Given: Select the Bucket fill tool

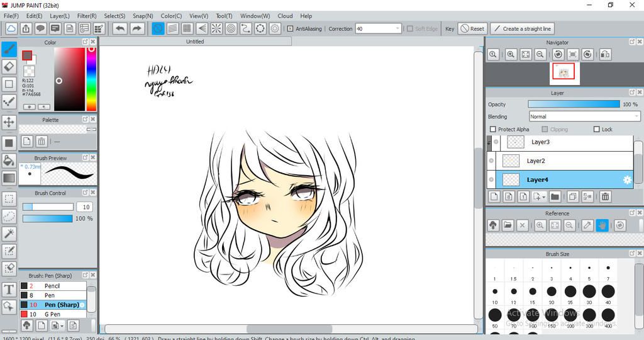Looking at the screenshot, I should pyautogui.click(x=9, y=161).
